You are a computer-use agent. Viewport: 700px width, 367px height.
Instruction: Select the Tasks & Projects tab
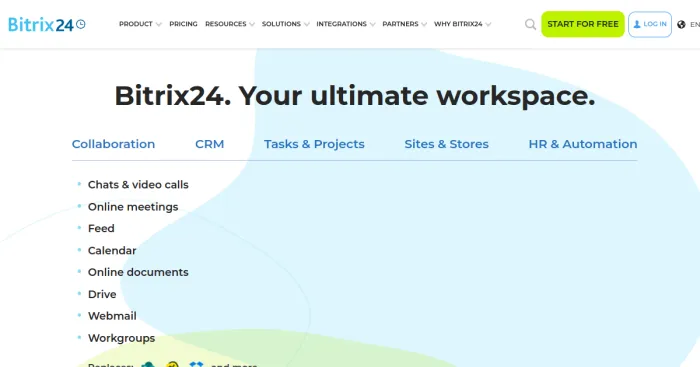[x=314, y=144]
